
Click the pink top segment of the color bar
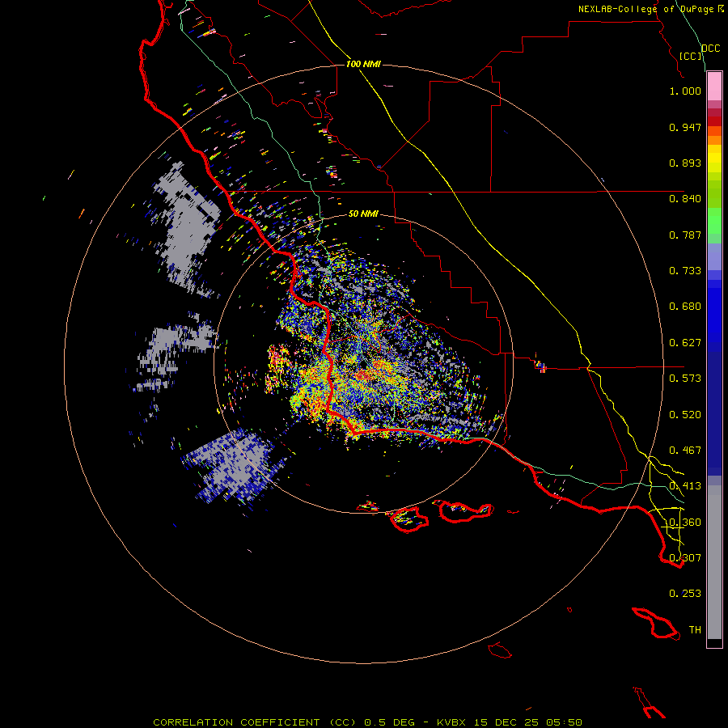(714, 87)
